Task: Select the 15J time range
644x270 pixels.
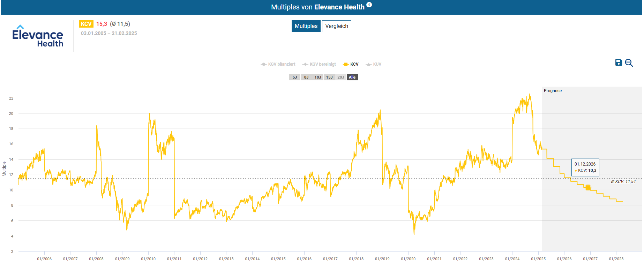Action: pyautogui.click(x=329, y=77)
